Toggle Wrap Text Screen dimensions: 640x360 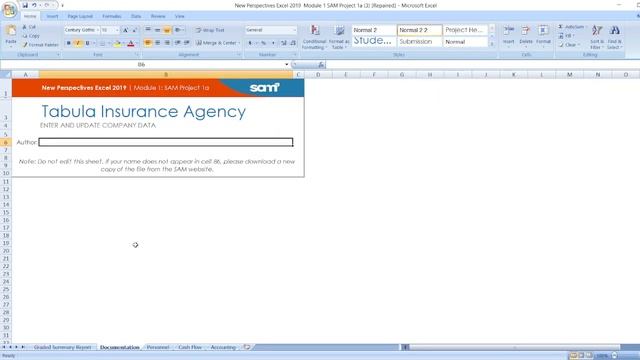click(x=210, y=30)
